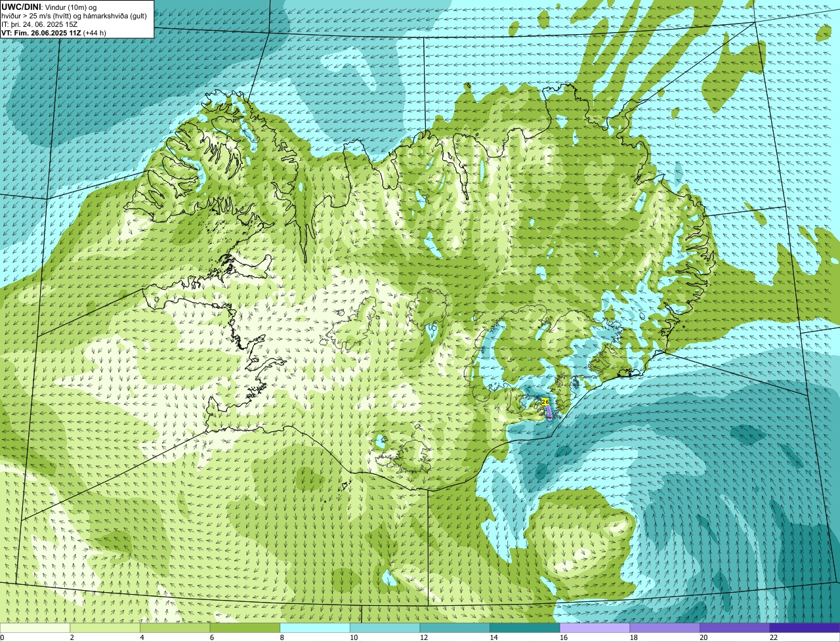Click the dark indigo swatch above 22 m/s
The image size is (840, 642).
tap(805, 628)
